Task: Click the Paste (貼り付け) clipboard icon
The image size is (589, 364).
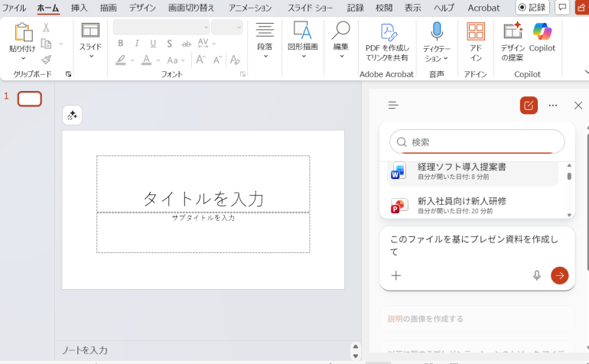Action: pyautogui.click(x=23, y=31)
